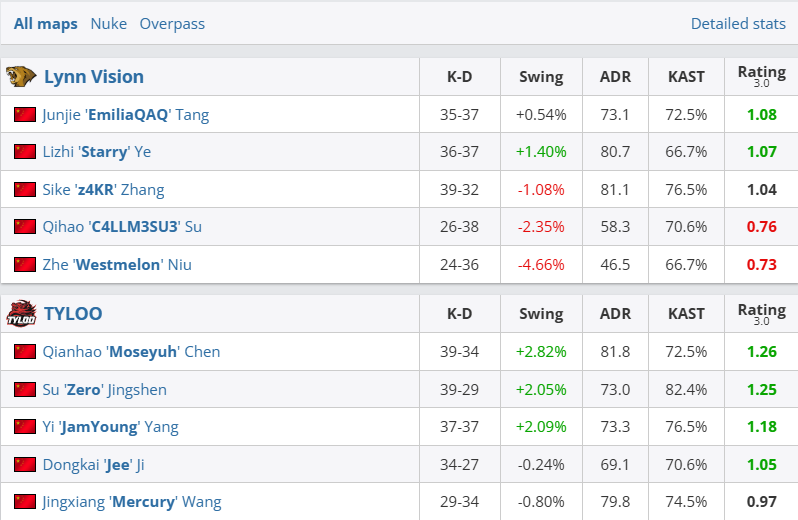
Task: Click the flag icon beside z4KR
Action: (x=25, y=190)
